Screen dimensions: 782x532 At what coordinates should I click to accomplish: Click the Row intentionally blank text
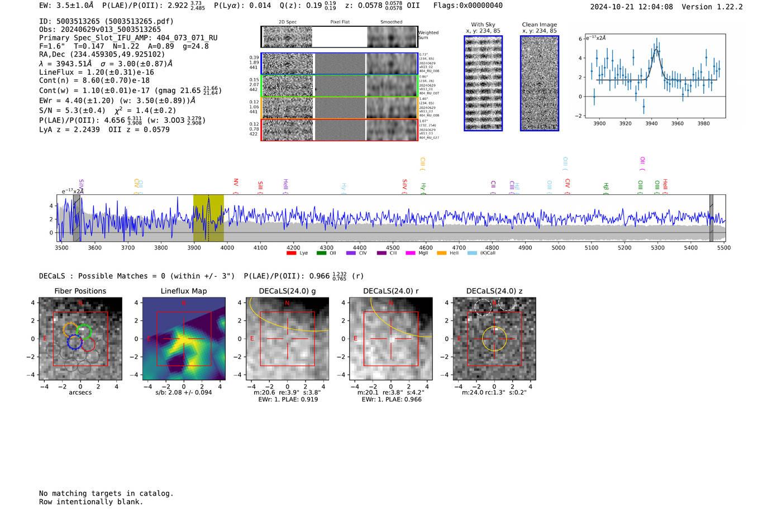pos(91,502)
